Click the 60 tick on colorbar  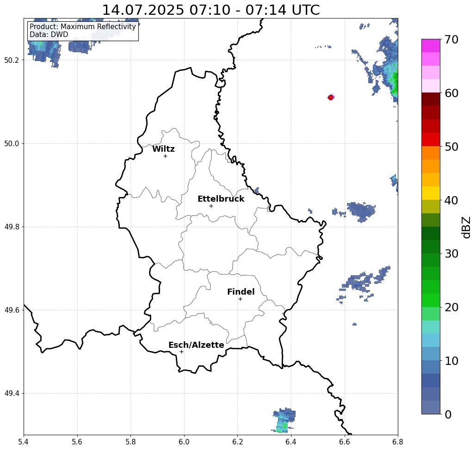(x=451, y=93)
